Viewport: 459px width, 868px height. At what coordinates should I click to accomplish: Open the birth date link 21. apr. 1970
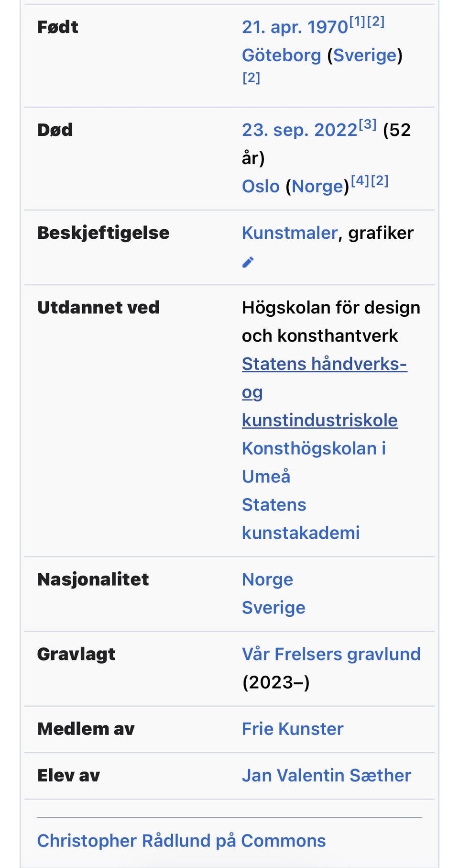pos(295,27)
